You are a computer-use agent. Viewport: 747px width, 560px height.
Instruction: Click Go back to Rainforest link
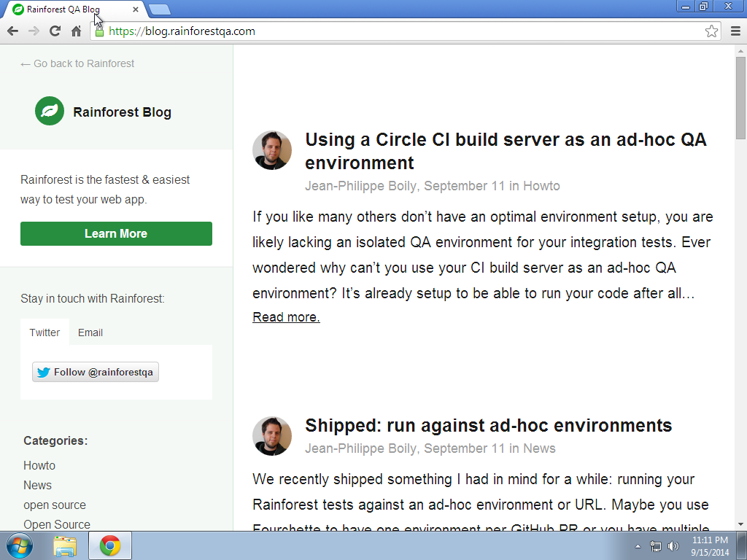pyautogui.click(x=77, y=63)
